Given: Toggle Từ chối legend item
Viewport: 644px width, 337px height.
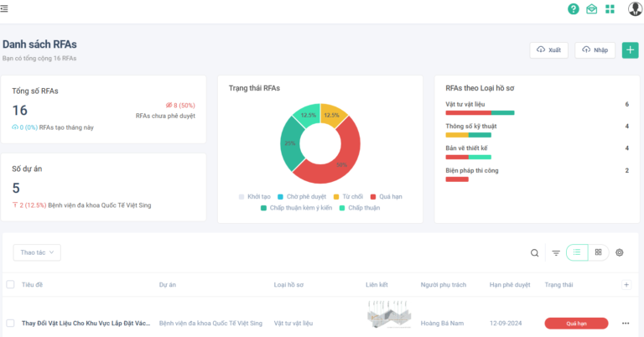Looking at the screenshot, I should click(x=348, y=197).
